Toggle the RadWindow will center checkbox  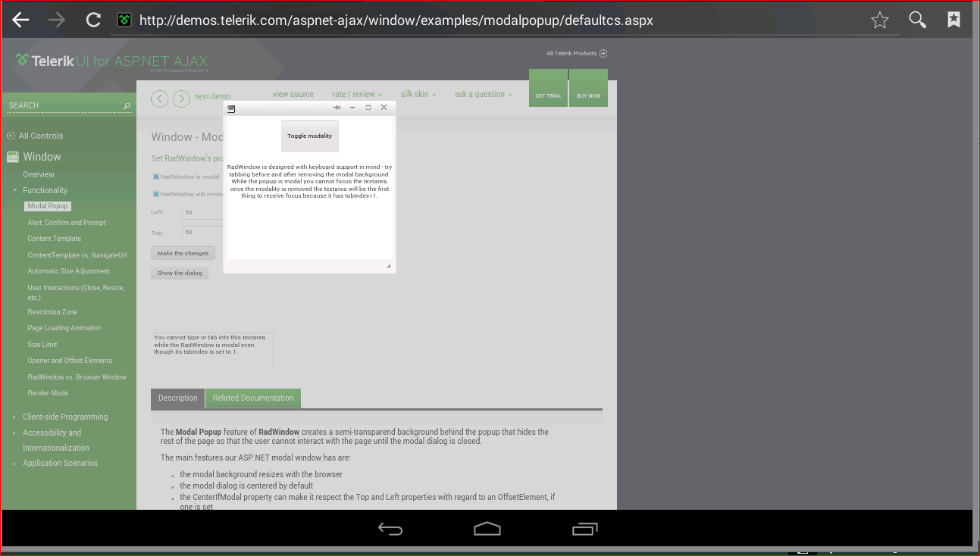[156, 194]
